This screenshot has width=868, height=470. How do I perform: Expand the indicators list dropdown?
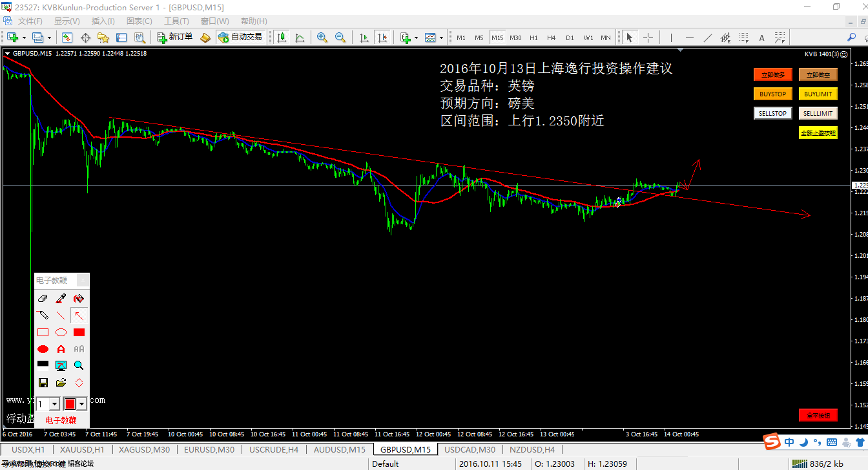(417, 37)
